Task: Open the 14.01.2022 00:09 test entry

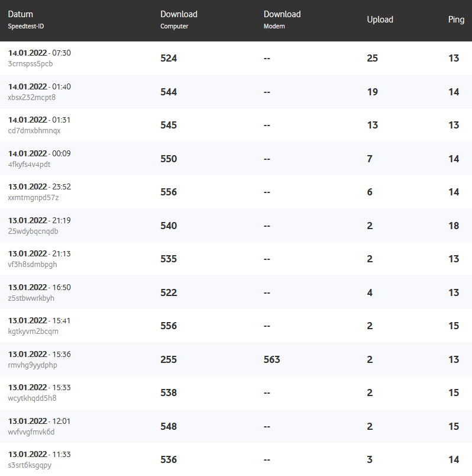Action: point(39,153)
